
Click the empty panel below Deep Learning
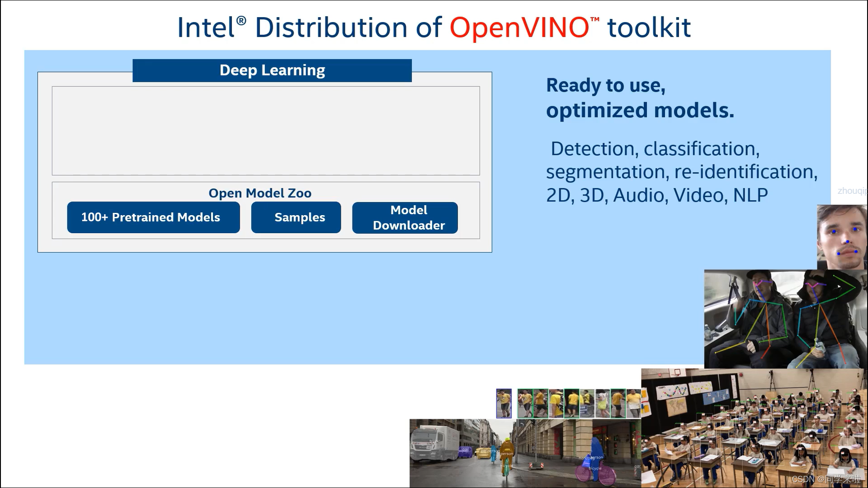pos(265,131)
